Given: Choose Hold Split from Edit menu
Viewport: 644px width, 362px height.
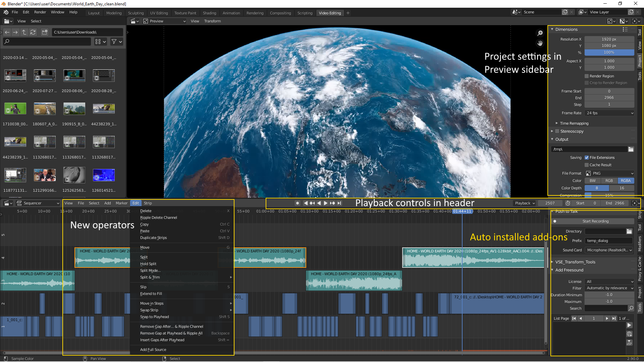Looking at the screenshot, I should (148, 264).
